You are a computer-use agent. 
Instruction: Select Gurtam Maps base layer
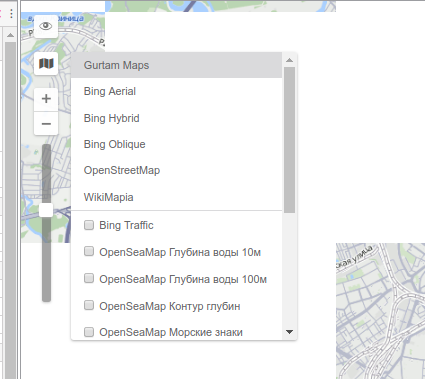click(x=177, y=65)
